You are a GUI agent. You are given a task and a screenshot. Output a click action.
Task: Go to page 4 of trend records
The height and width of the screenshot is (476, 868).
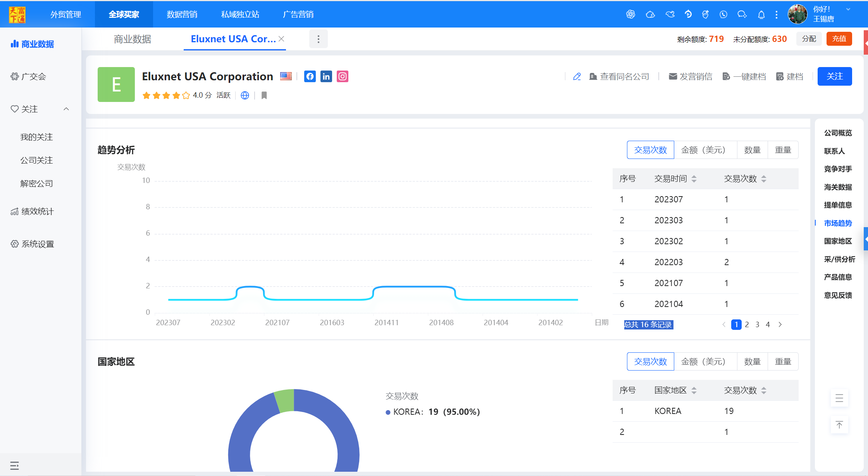768,324
